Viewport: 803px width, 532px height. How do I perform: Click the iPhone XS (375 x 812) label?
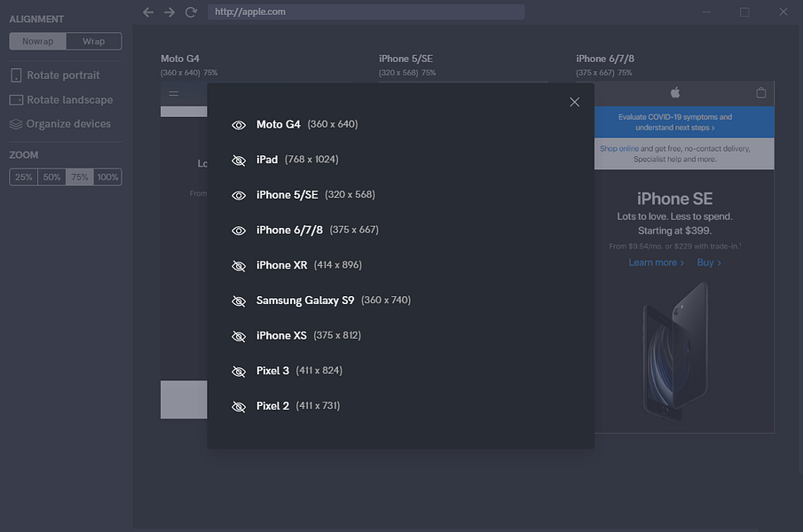tap(308, 335)
